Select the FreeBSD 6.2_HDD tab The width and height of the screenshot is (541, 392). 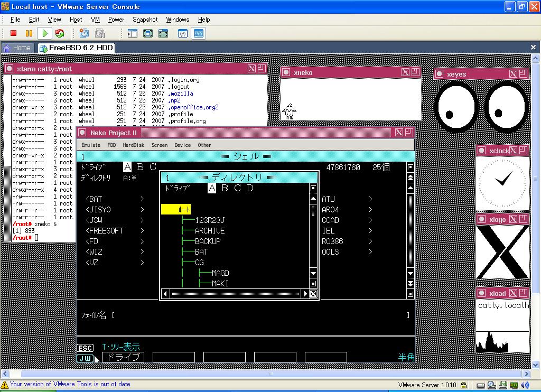[76, 48]
